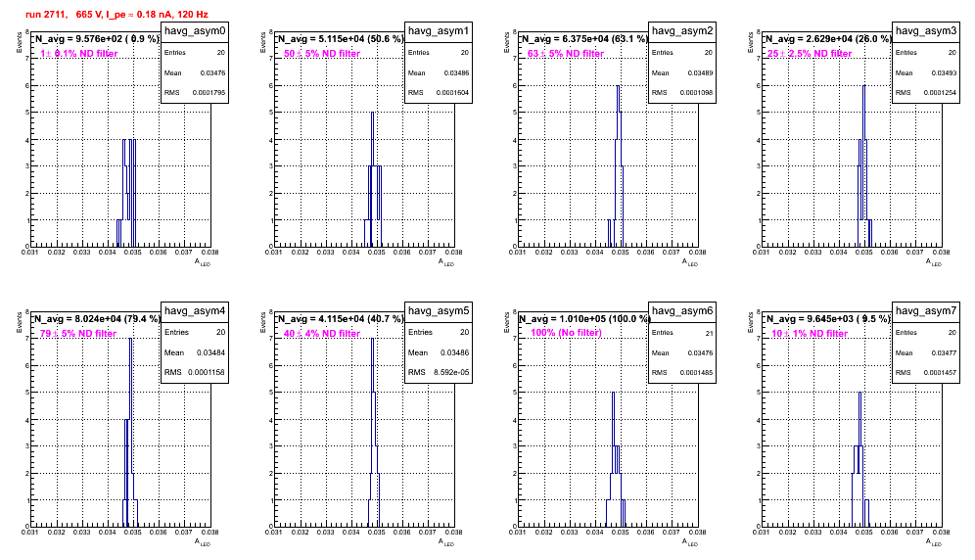Click the A_LED axis title under havg_asym6 plot
Image resolution: width=975 pixels, height=560 pixels.
(x=690, y=542)
